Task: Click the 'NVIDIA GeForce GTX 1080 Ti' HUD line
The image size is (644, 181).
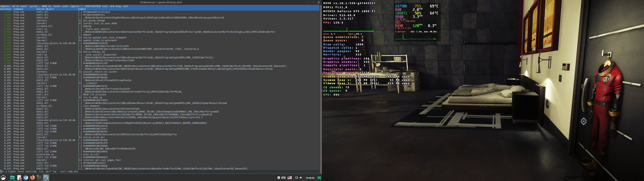Action: coord(349,11)
